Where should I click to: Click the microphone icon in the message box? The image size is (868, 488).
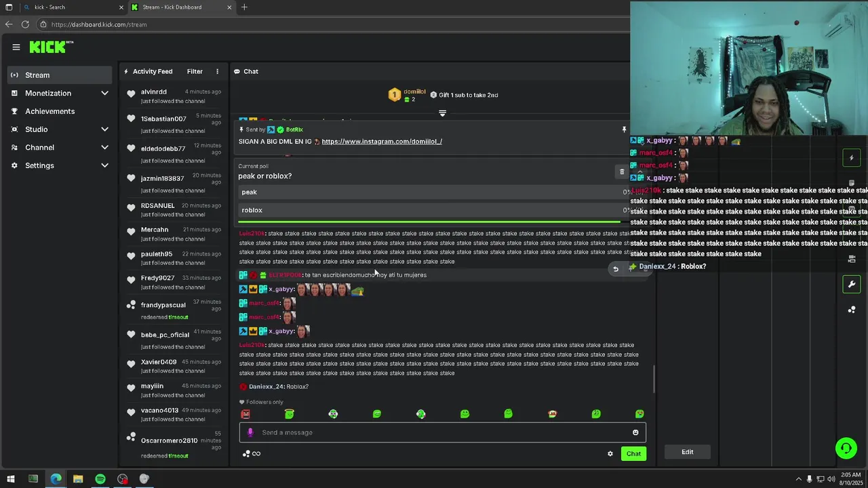[250, 432]
